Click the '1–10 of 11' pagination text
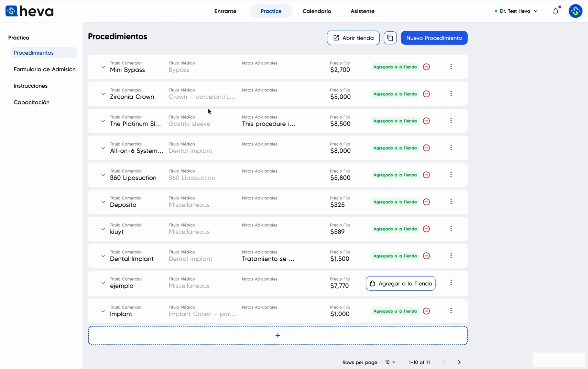The image size is (588, 369). pyautogui.click(x=419, y=362)
